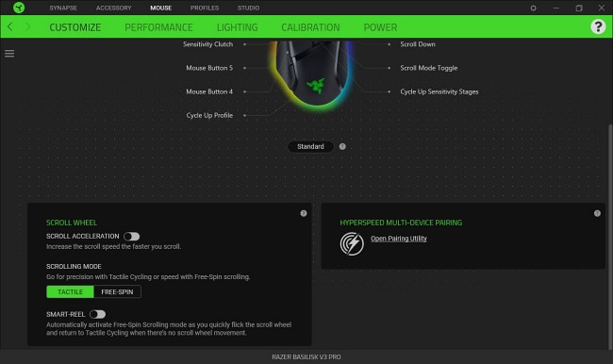The width and height of the screenshot is (613, 364).
Task: Show HyperSpeed pairing panel help icon
Action: pos(597,213)
